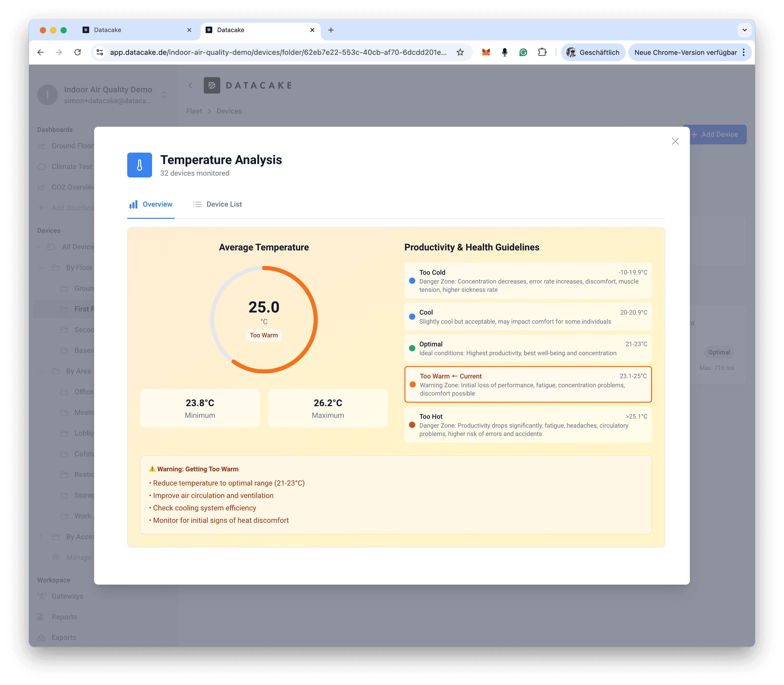Go back in browser history

coord(41,52)
